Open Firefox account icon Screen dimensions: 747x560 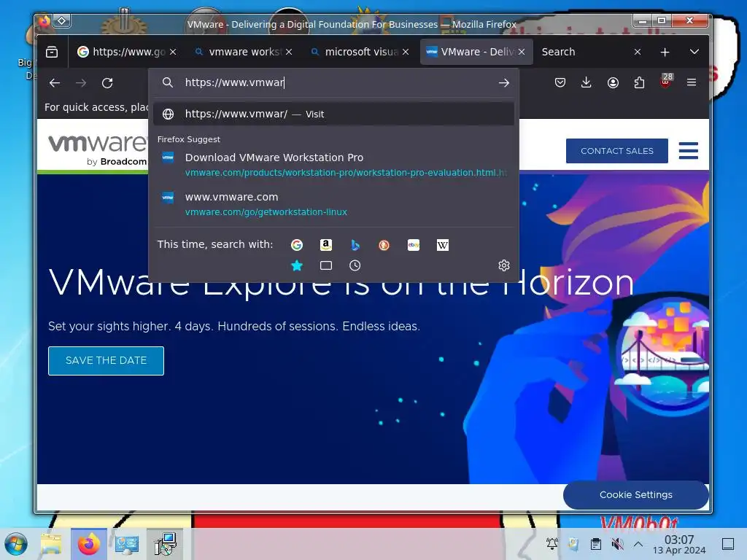[x=613, y=83]
